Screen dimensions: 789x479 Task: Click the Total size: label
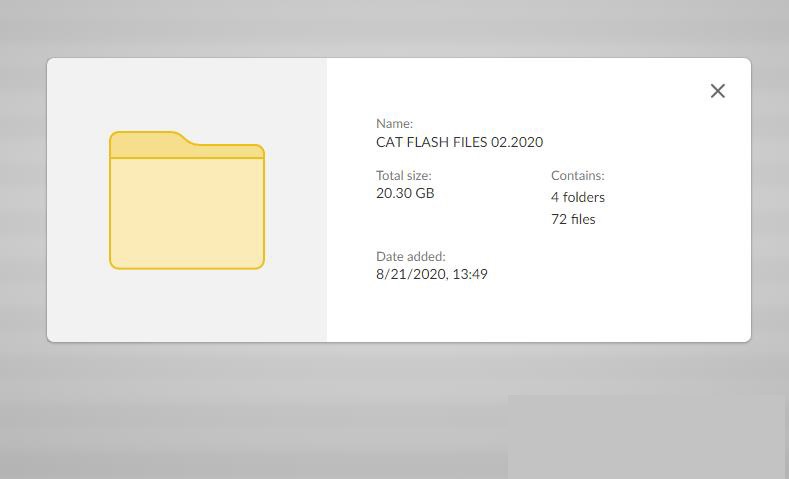click(x=404, y=176)
